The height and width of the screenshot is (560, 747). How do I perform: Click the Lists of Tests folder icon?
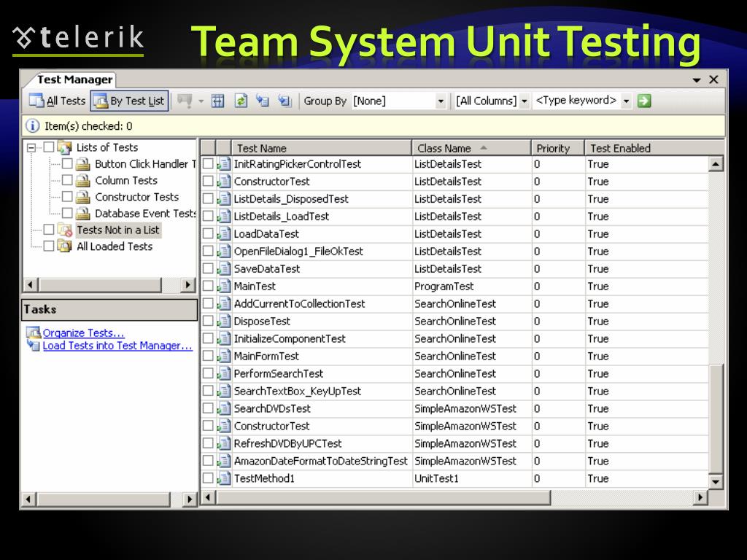(x=65, y=147)
